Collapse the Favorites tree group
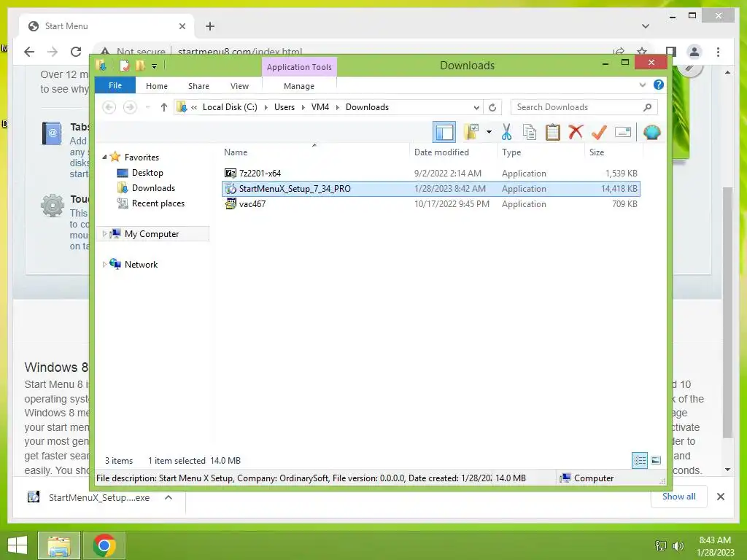 [104, 157]
